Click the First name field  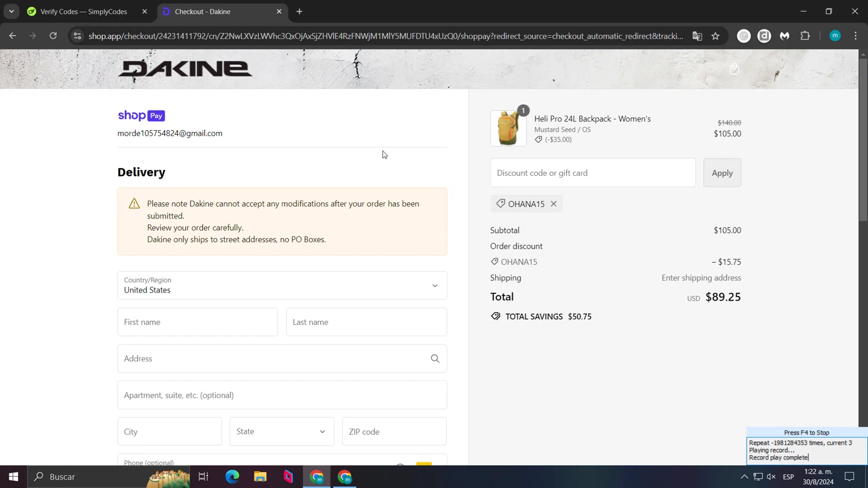click(x=197, y=322)
